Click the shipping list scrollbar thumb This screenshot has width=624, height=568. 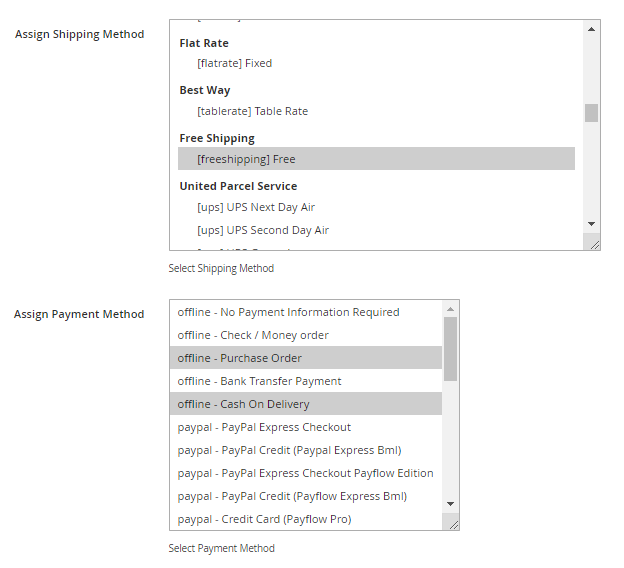pos(591,112)
